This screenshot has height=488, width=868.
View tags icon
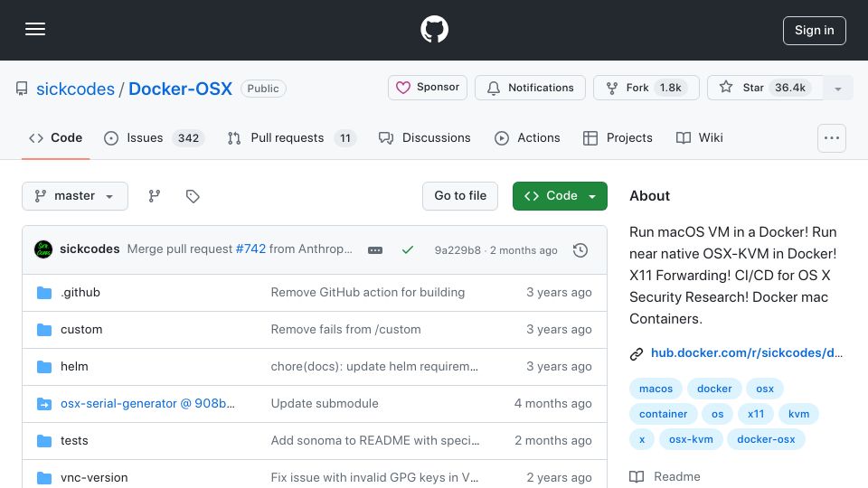coord(193,196)
